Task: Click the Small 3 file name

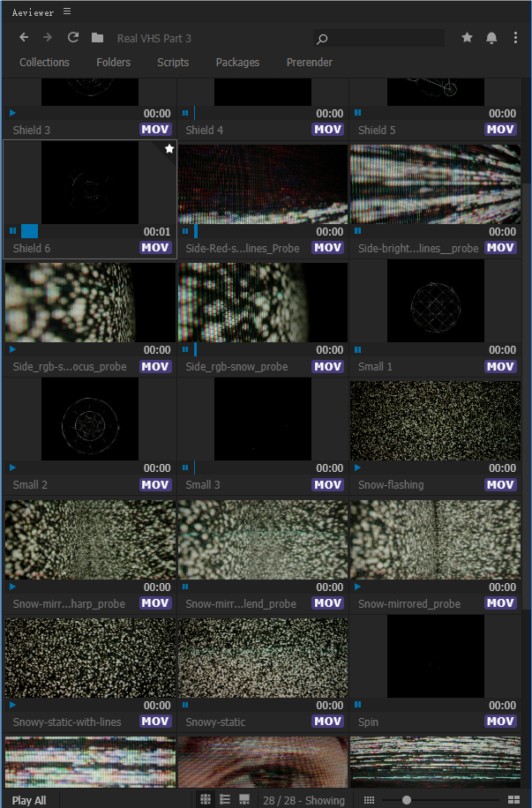Action: coord(203,485)
